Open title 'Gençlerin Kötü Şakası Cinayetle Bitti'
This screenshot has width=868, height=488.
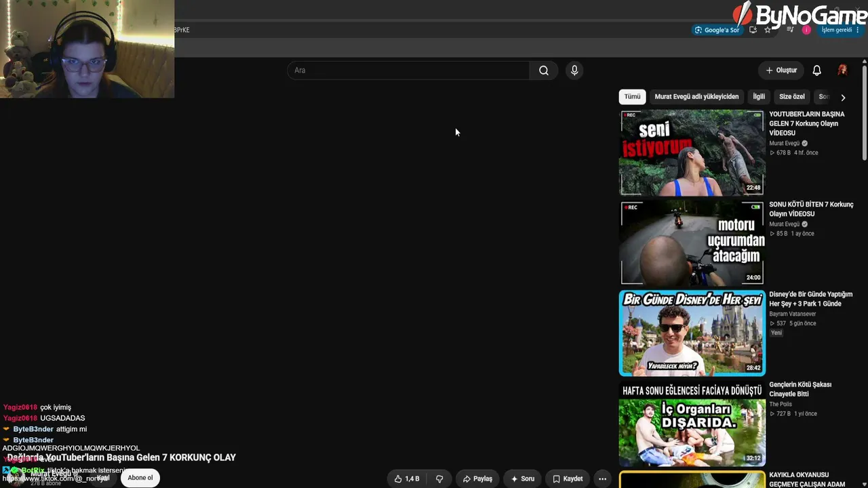(x=800, y=390)
